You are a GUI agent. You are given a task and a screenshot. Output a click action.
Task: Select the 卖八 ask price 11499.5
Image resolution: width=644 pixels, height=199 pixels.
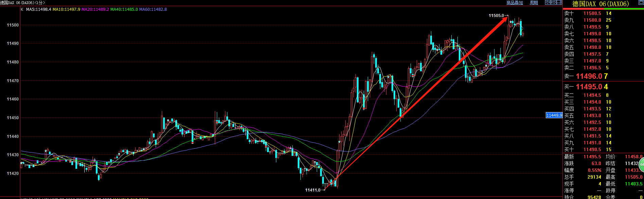(x=592, y=27)
